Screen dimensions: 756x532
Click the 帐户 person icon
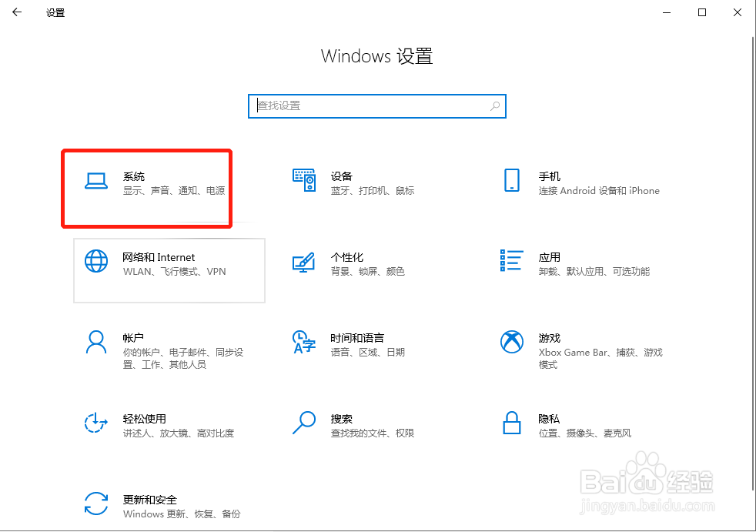[96, 342]
